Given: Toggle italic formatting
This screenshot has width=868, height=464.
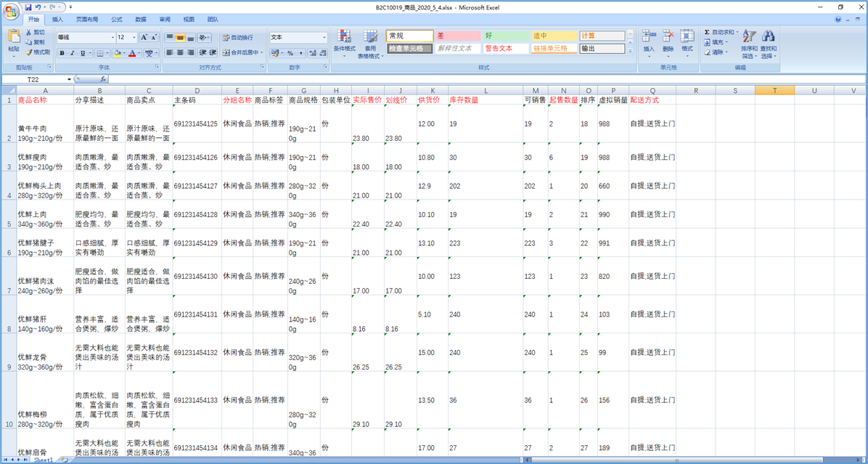Looking at the screenshot, I should pos(72,53).
